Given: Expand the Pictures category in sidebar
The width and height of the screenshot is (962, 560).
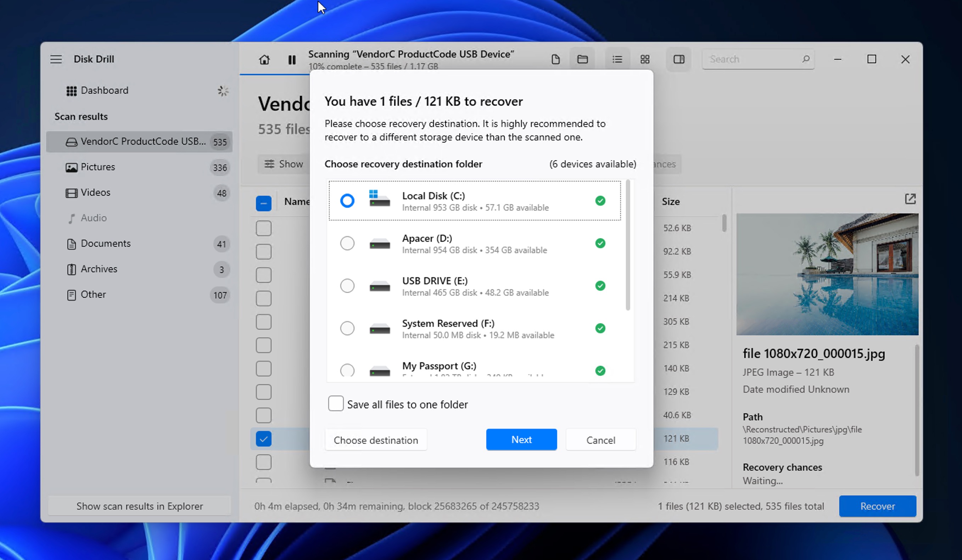Looking at the screenshot, I should click(98, 167).
